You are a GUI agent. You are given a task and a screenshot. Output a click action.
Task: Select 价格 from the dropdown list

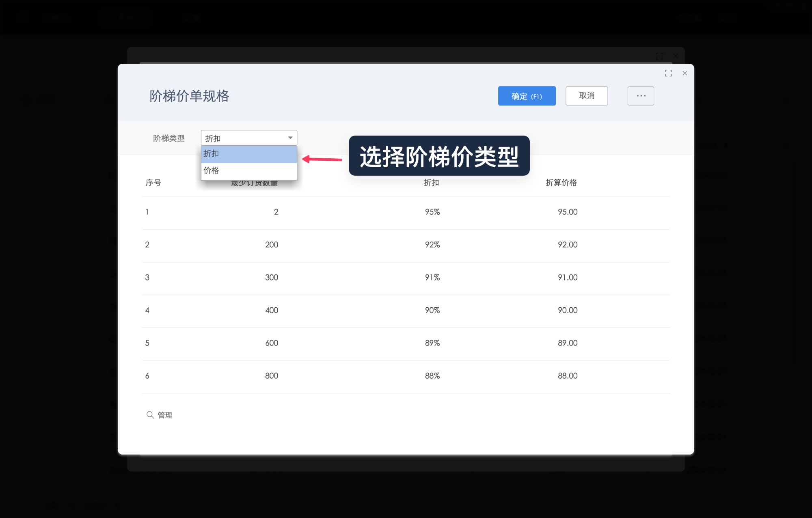click(249, 171)
